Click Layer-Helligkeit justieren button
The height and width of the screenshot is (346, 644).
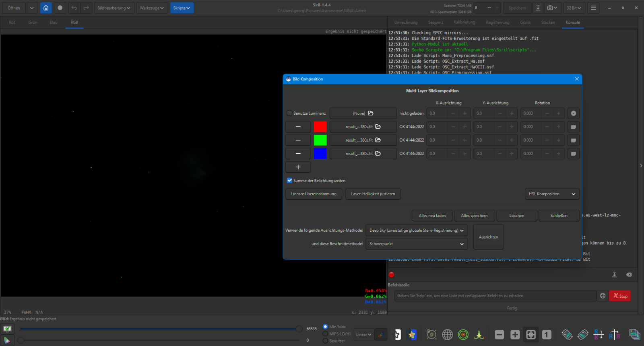(x=373, y=194)
